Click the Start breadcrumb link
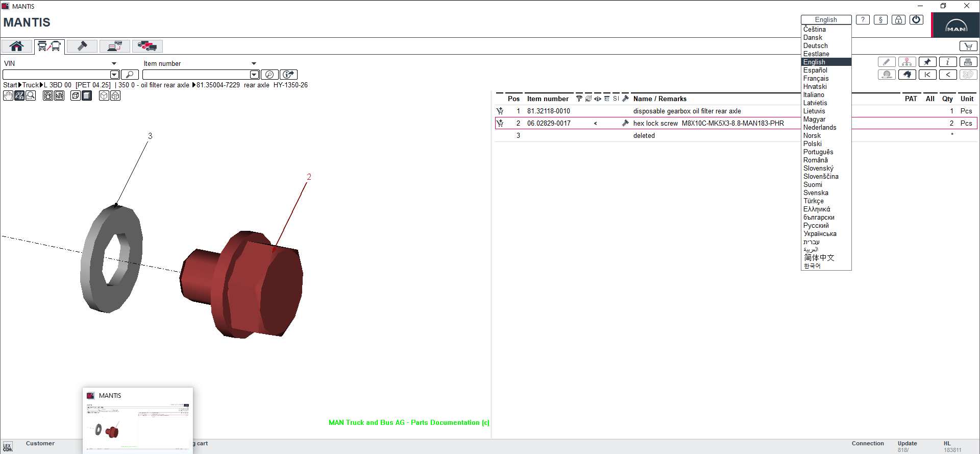 coord(10,85)
